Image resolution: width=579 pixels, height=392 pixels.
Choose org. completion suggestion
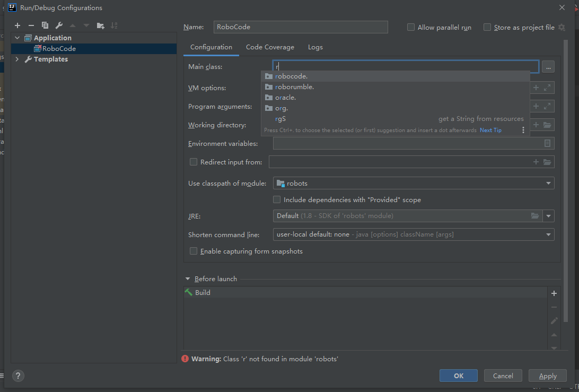pyautogui.click(x=395, y=108)
